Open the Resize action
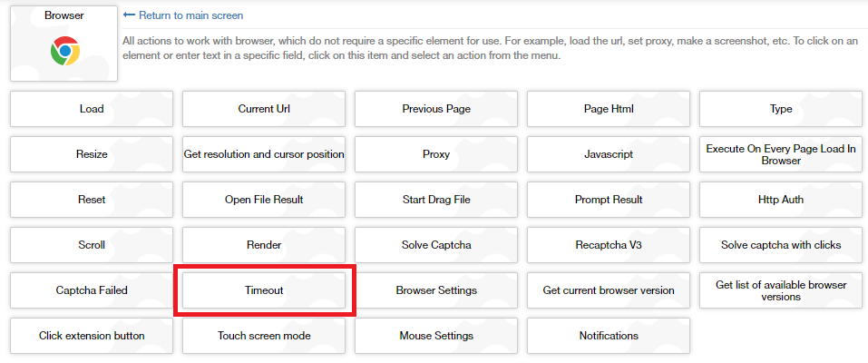 (x=92, y=154)
